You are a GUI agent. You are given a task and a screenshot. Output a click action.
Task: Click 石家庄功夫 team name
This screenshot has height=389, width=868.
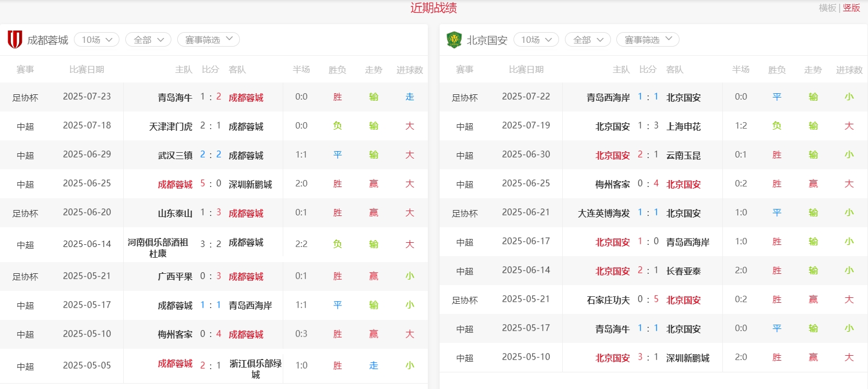point(608,300)
